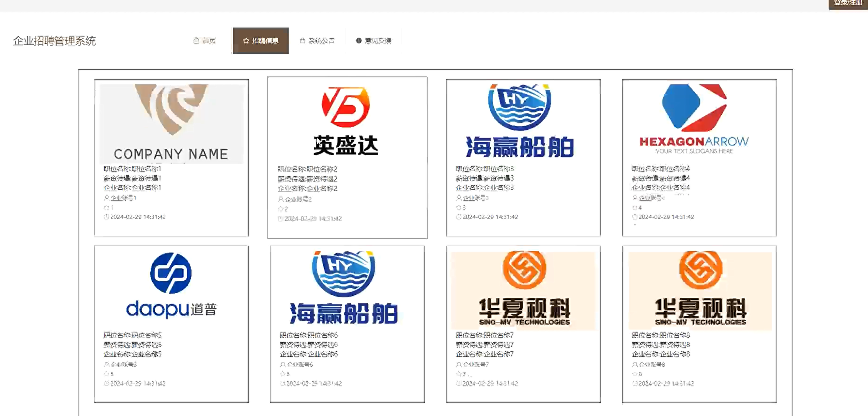Click the text 企业名称:企业名称8
The height and width of the screenshot is (416, 868).
(661, 354)
